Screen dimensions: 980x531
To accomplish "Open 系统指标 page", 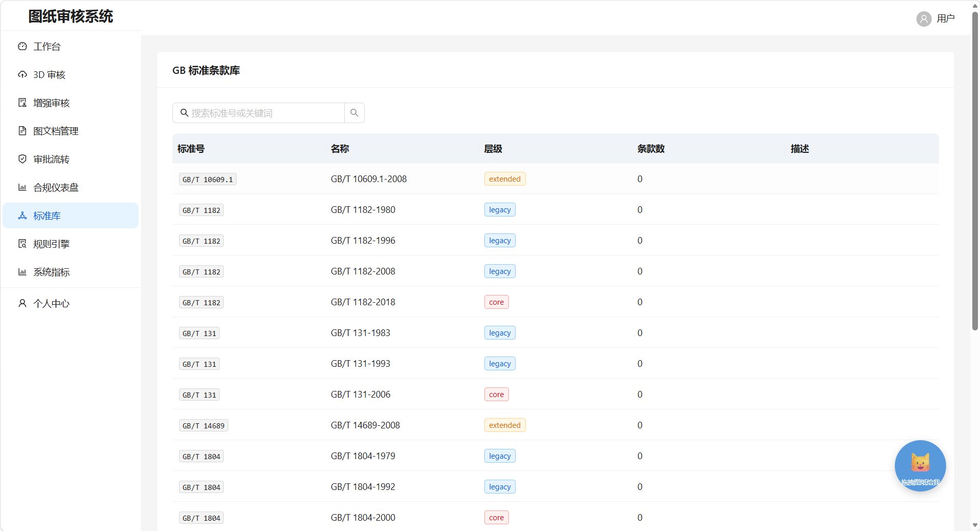I will [x=71, y=272].
